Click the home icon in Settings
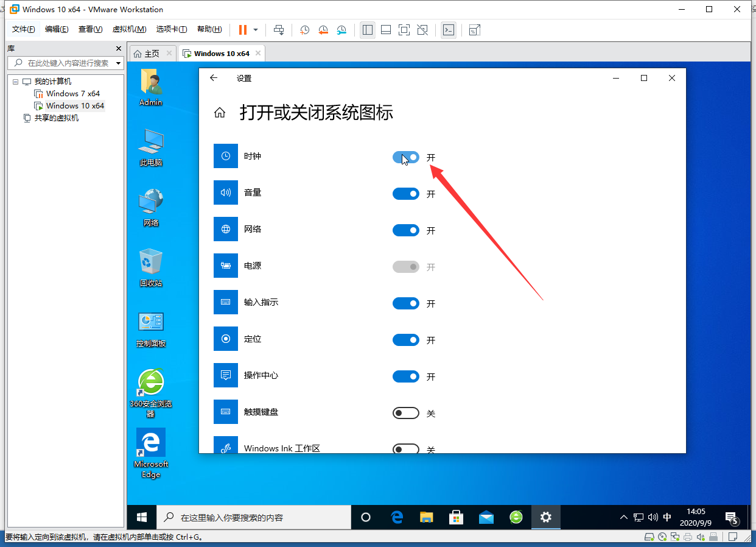 point(220,113)
